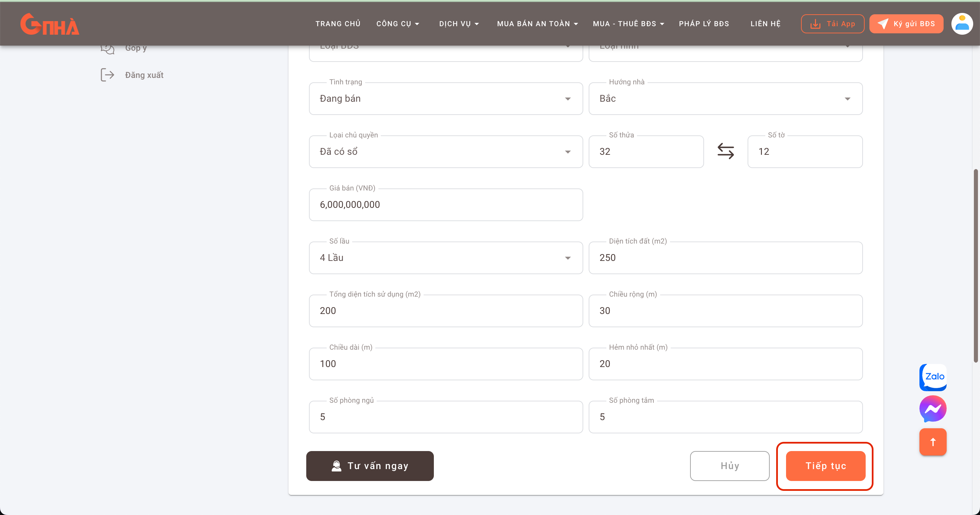Click the Số thửa input field
The height and width of the screenshot is (515, 980).
pos(646,151)
